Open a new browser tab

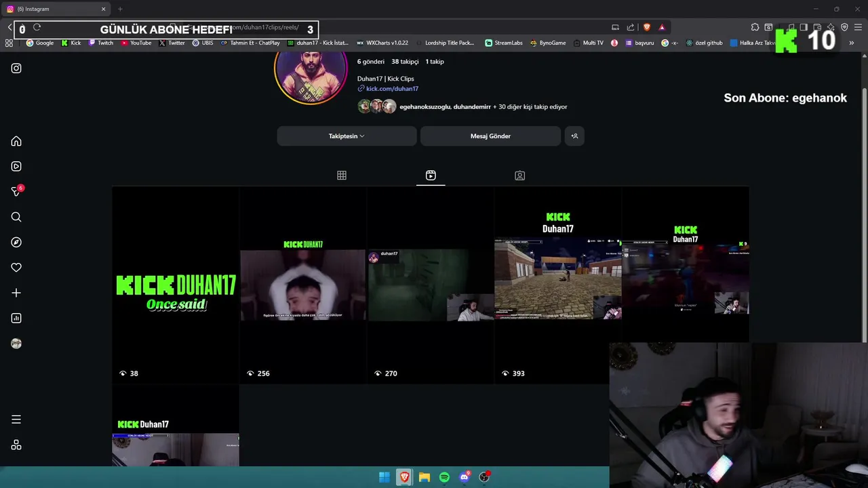[120, 9]
